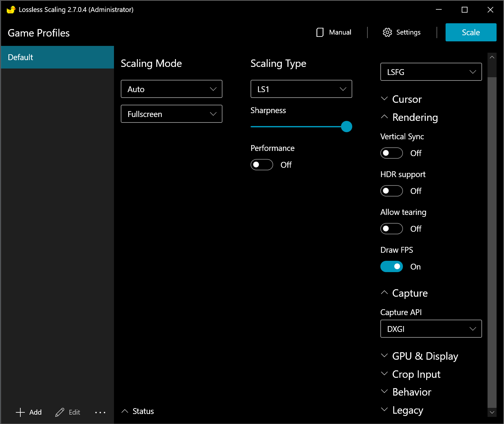Expand the Crop Input section
Screen dimensions: 504x424
click(x=411, y=374)
